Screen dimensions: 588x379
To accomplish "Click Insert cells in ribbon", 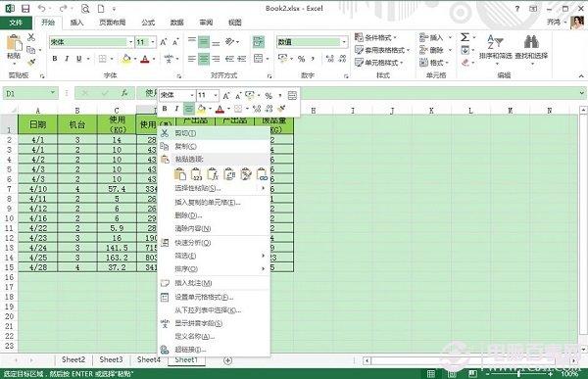I will (431, 37).
